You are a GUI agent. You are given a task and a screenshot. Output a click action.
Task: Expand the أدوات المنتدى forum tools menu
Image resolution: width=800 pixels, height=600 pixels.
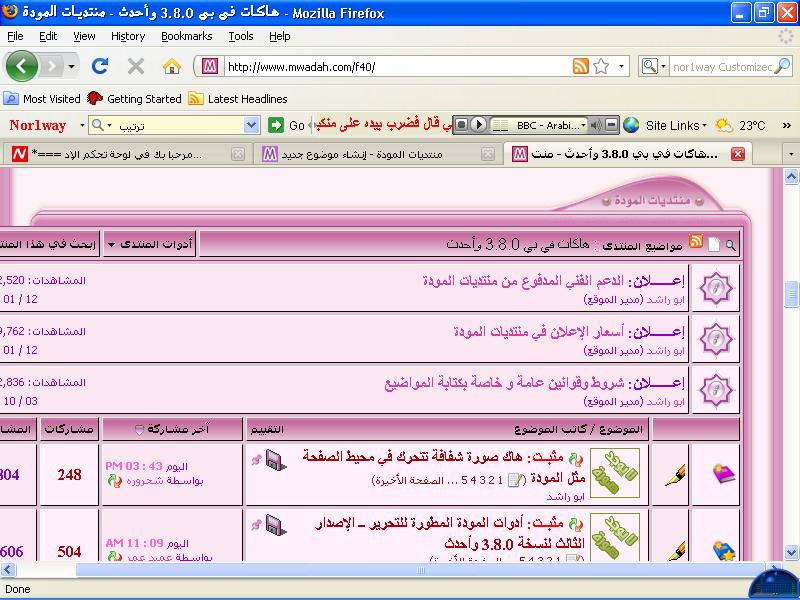151,245
